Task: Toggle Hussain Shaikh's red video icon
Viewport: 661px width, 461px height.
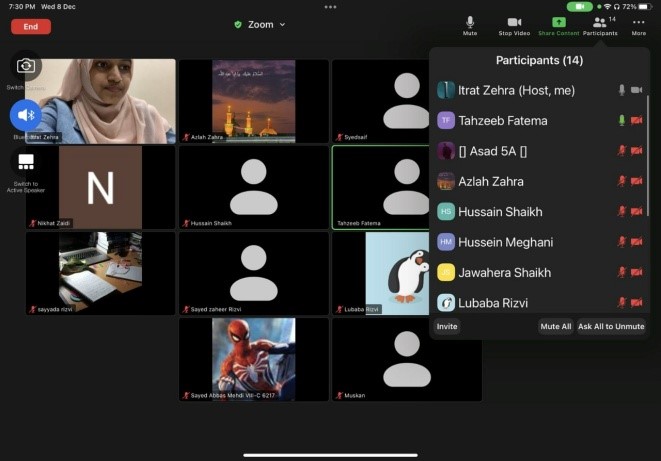Action: [x=636, y=212]
